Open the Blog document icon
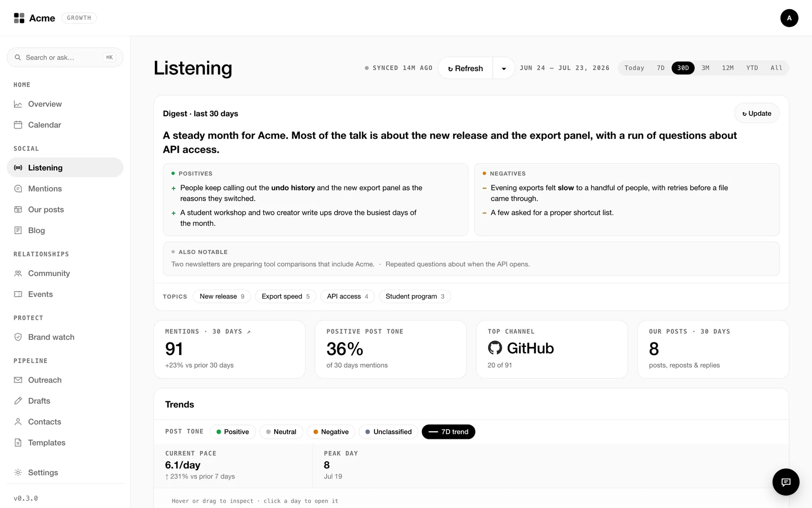812x508 pixels. (18, 230)
